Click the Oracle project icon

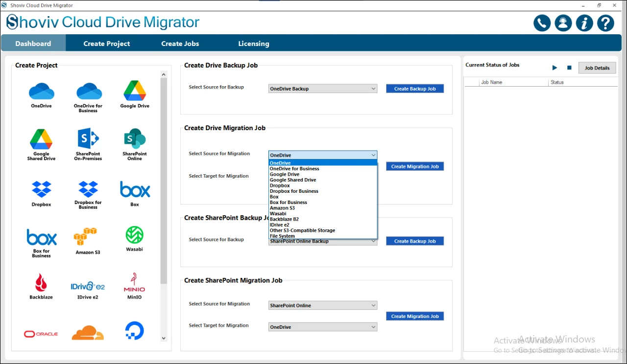click(41, 334)
